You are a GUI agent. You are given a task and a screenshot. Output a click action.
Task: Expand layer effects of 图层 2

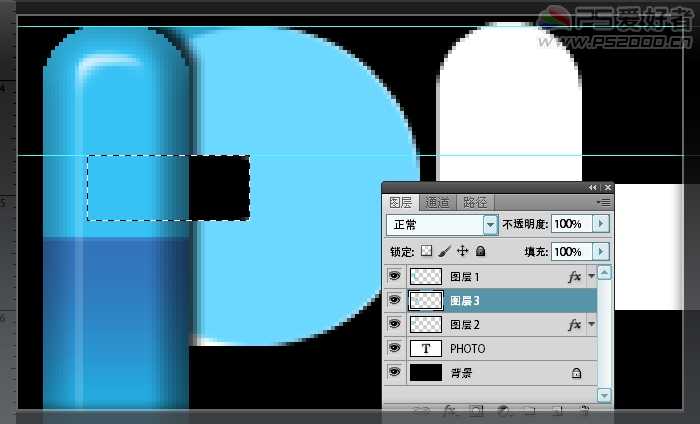point(592,324)
